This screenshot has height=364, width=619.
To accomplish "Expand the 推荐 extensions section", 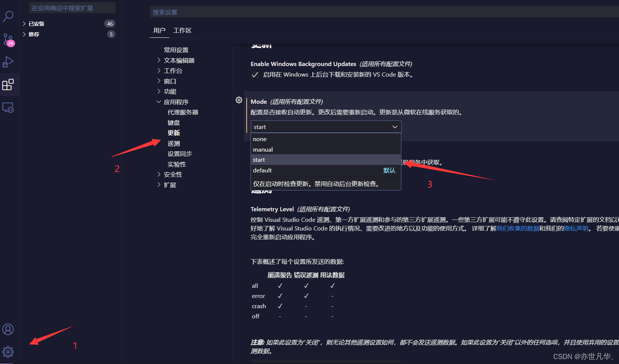I will [x=31, y=34].
